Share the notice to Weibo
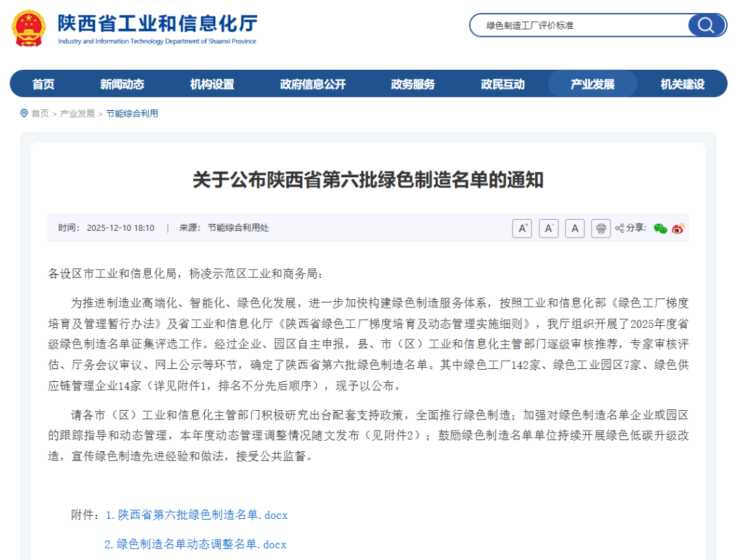Image resolution: width=740 pixels, height=560 pixels. pos(678,229)
